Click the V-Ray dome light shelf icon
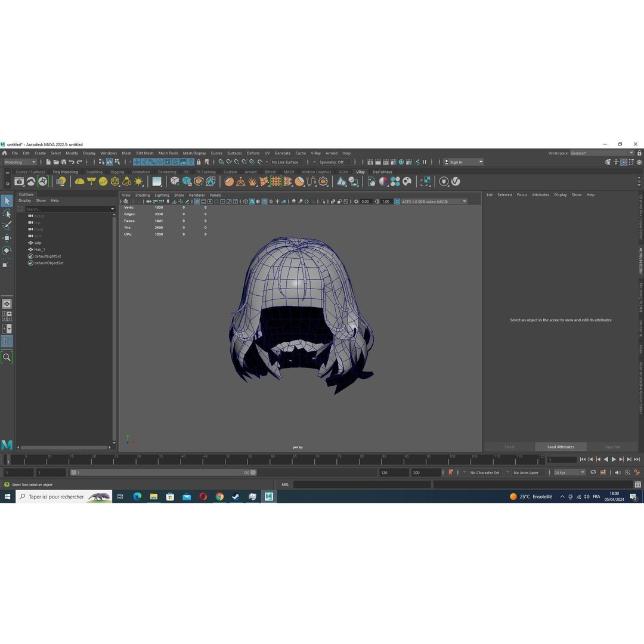This screenshot has height=644, width=644. pyautogui.click(x=79, y=181)
